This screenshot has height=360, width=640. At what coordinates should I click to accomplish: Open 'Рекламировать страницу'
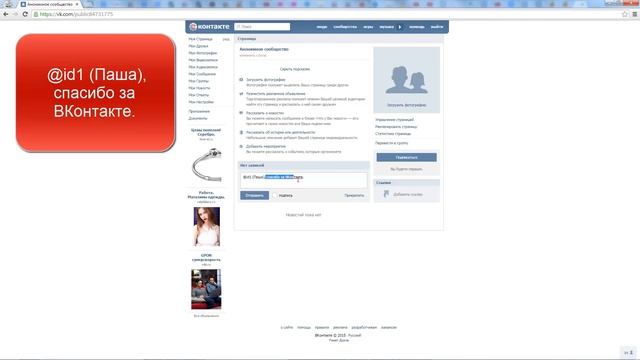396,127
